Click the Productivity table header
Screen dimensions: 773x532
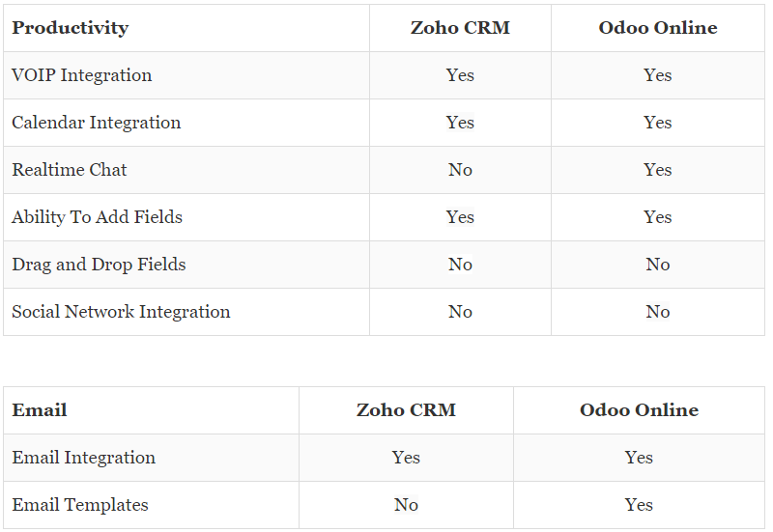coord(70,28)
